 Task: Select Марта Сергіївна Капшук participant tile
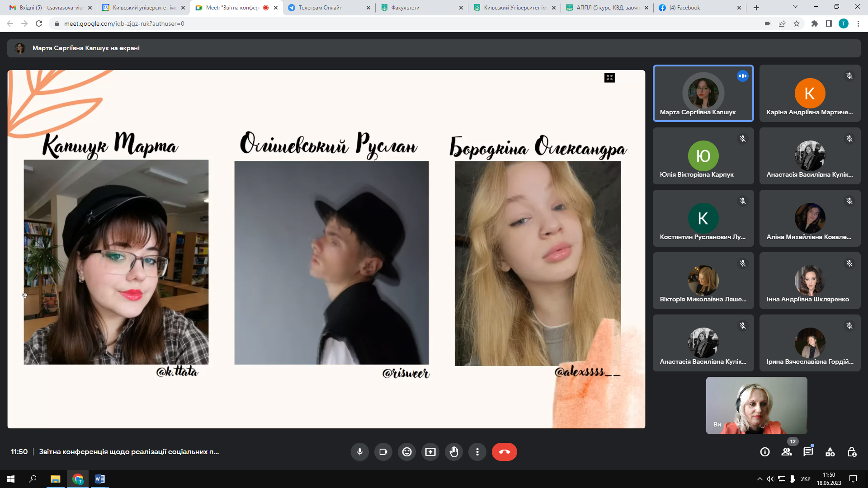[703, 94]
